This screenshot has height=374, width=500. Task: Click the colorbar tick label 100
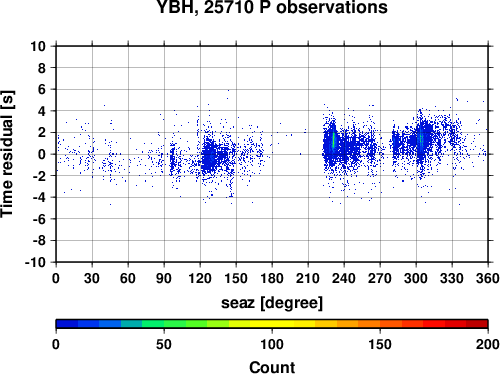point(272,344)
